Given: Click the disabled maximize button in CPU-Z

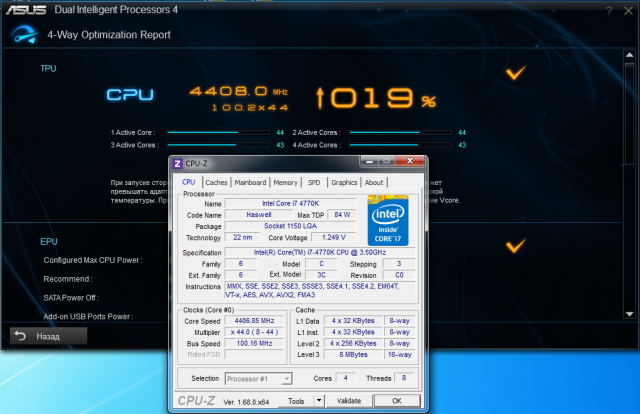Looking at the screenshot, I should point(386,161).
